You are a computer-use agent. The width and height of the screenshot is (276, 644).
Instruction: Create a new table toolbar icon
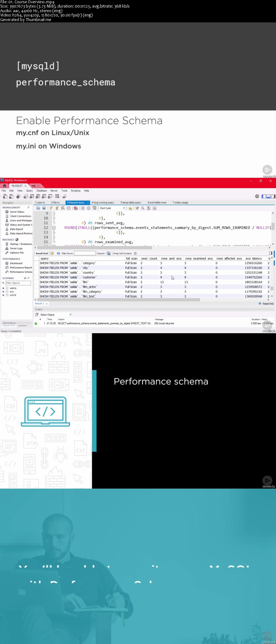pos(32,196)
